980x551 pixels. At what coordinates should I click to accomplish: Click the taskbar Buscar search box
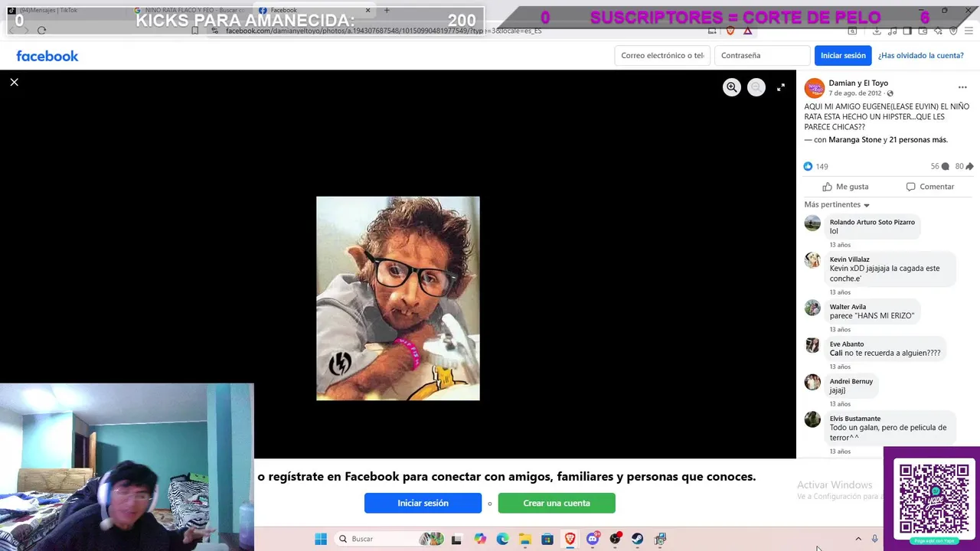pyautogui.click(x=390, y=539)
